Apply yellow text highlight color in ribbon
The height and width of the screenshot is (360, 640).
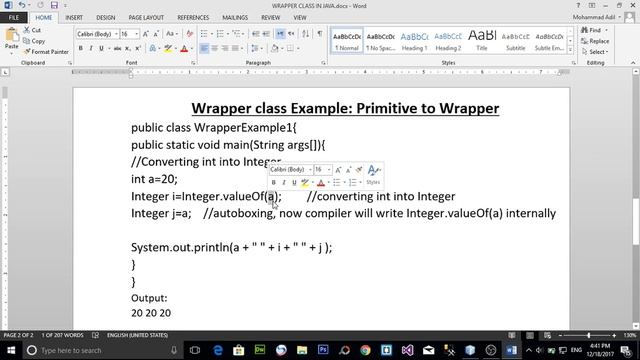click(168, 49)
